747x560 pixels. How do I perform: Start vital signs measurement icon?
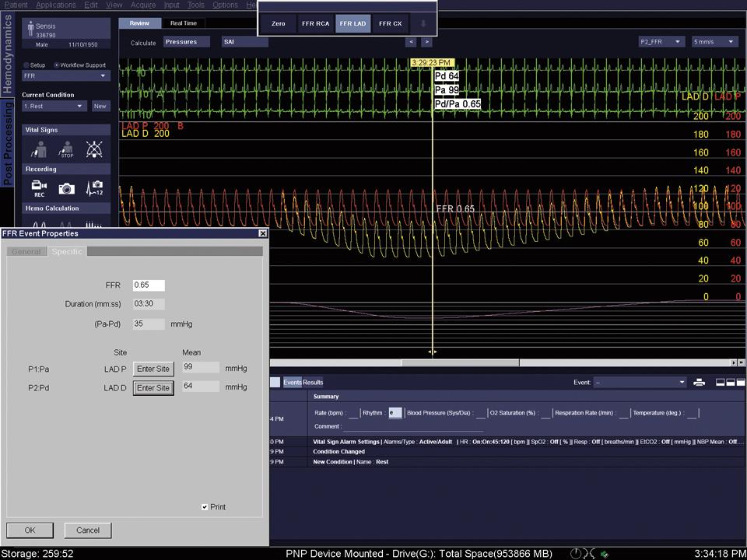[39, 149]
